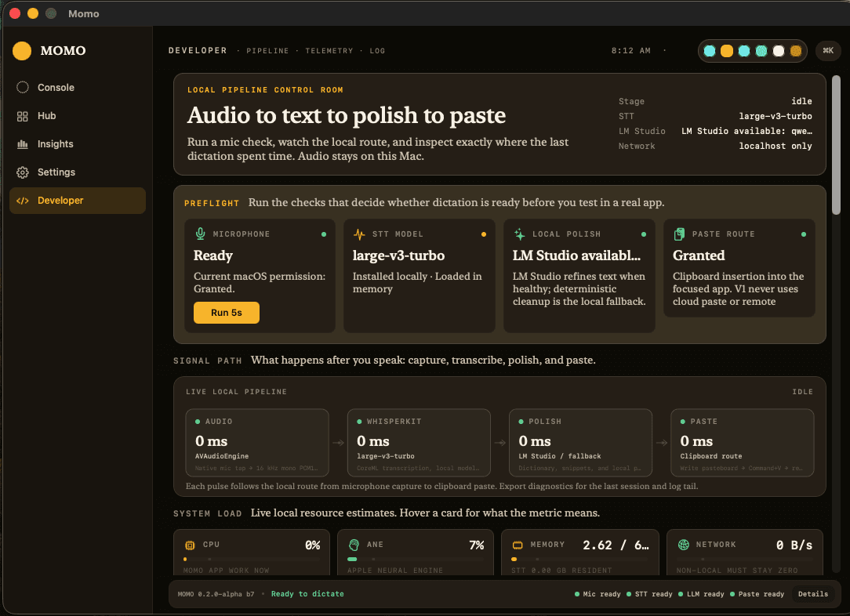
Task: Click the white status dot in header pill
Action: tap(779, 51)
